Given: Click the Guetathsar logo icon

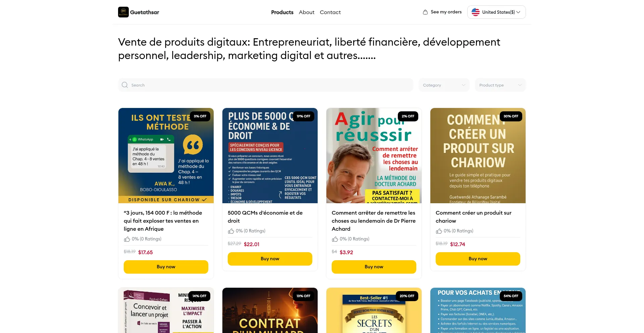Looking at the screenshot, I should 123,12.
